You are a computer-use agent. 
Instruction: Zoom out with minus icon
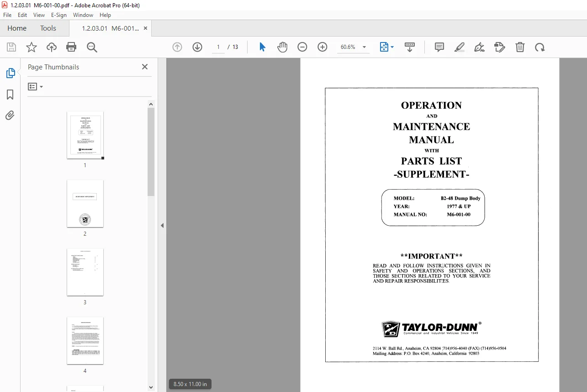[302, 47]
